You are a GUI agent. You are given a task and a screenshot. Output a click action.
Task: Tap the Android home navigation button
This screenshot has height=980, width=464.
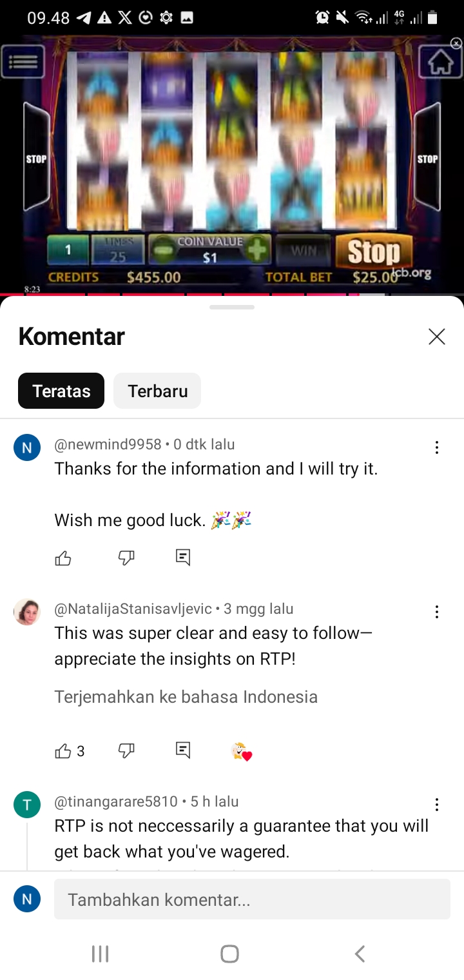pyautogui.click(x=230, y=954)
